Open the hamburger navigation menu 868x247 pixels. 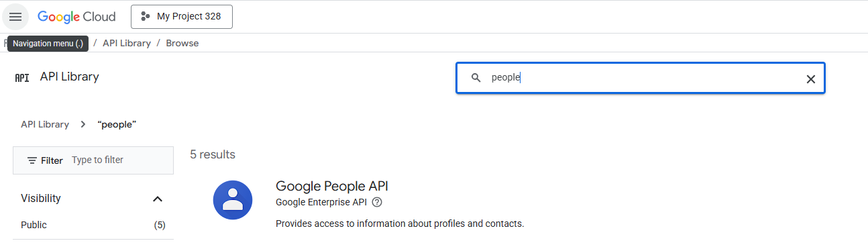click(15, 17)
